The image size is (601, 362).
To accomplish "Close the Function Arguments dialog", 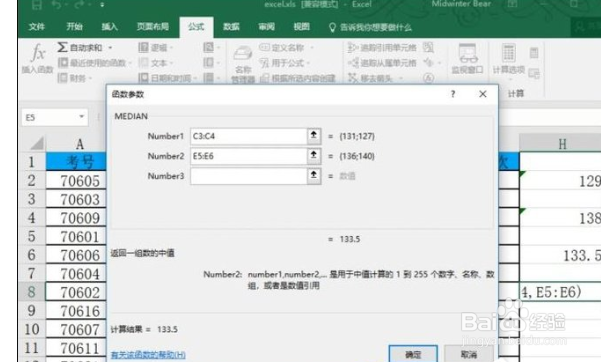I will [x=483, y=94].
